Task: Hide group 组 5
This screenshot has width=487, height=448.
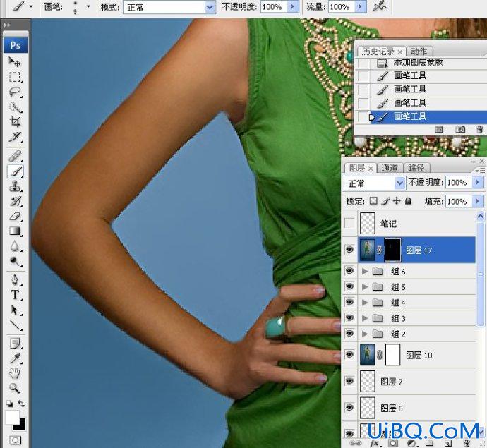Action: pyautogui.click(x=349, y=286)
